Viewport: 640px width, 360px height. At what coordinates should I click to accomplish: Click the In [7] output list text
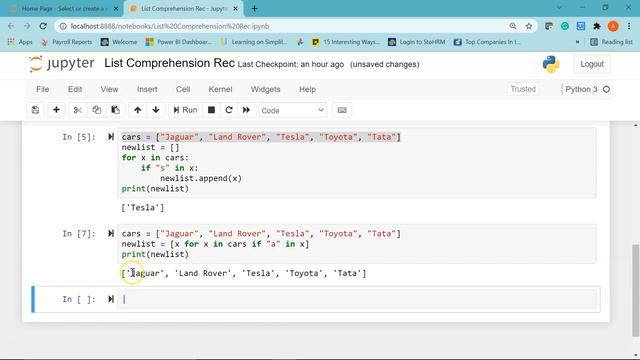(x=244, y=273)
